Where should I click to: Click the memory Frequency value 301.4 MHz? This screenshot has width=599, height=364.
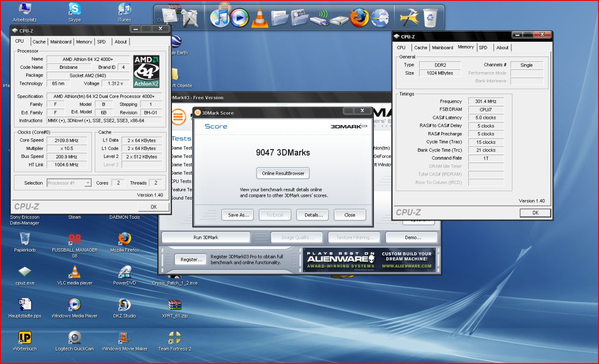pos(485,102)
